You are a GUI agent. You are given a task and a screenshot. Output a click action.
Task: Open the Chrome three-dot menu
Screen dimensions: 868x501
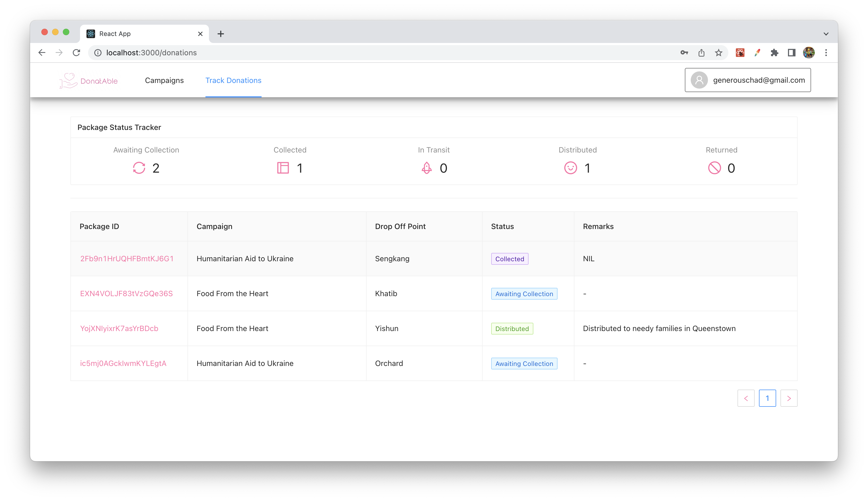pyautogui.click(x=826, y=53)
